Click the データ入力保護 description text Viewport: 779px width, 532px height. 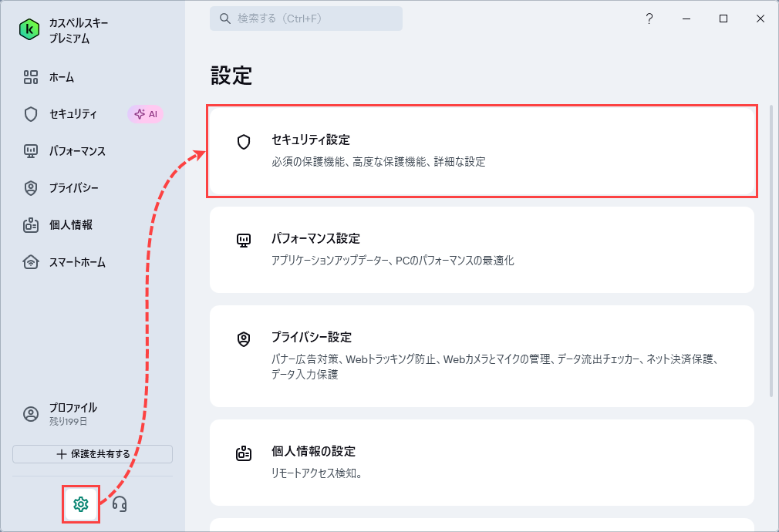pos(305,375)
